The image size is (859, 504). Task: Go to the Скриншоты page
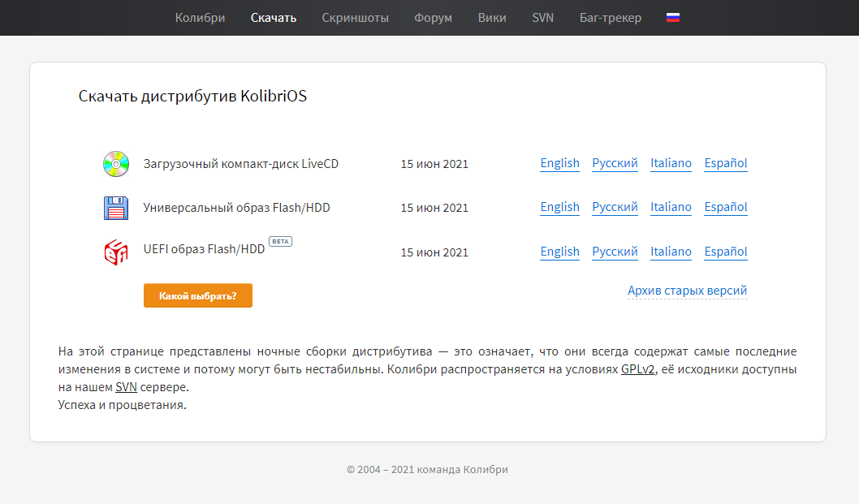point(355,18)
